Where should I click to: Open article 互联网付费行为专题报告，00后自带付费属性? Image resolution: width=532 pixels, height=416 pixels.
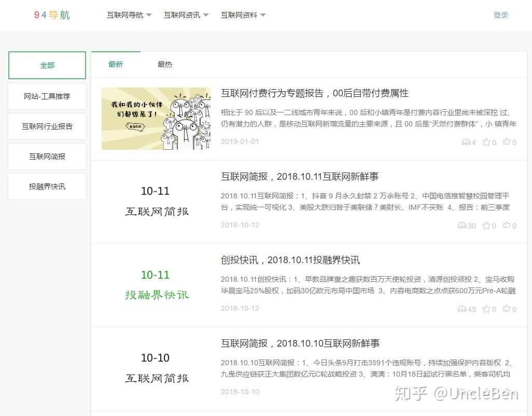(x=315, y=93)
